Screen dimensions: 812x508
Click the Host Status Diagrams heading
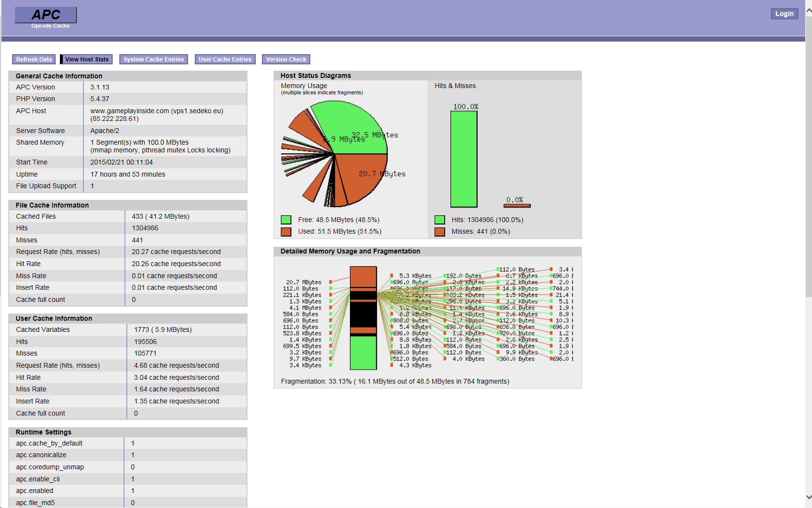coord(316,75)
